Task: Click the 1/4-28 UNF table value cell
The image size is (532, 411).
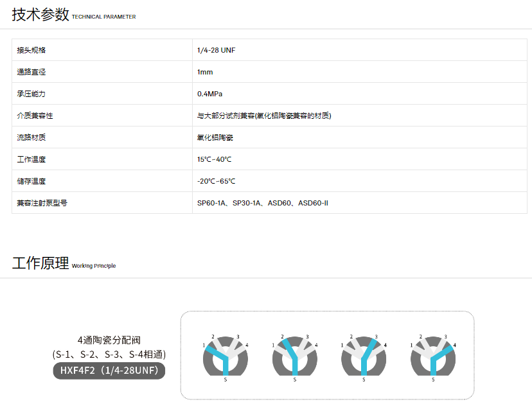Action: [x=211, y=50]
